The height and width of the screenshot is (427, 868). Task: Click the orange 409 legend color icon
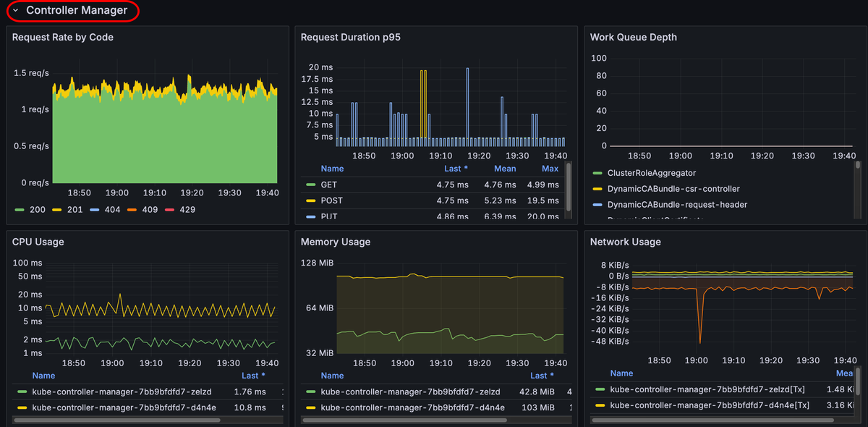(x=132, y=210)
